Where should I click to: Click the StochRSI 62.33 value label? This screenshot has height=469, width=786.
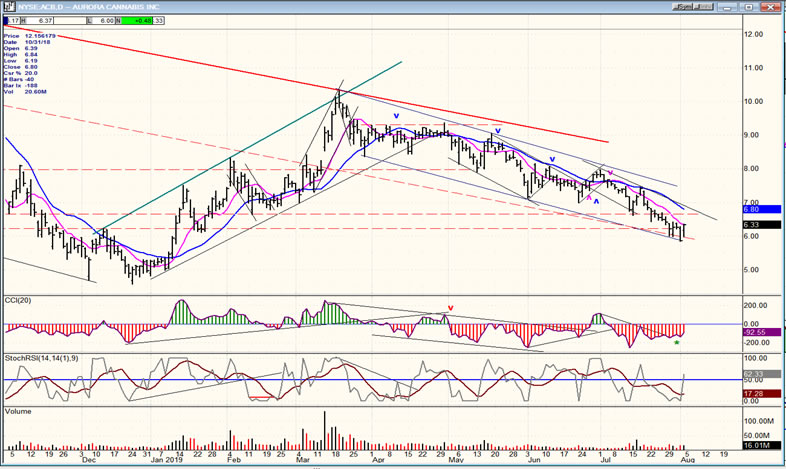755,374
